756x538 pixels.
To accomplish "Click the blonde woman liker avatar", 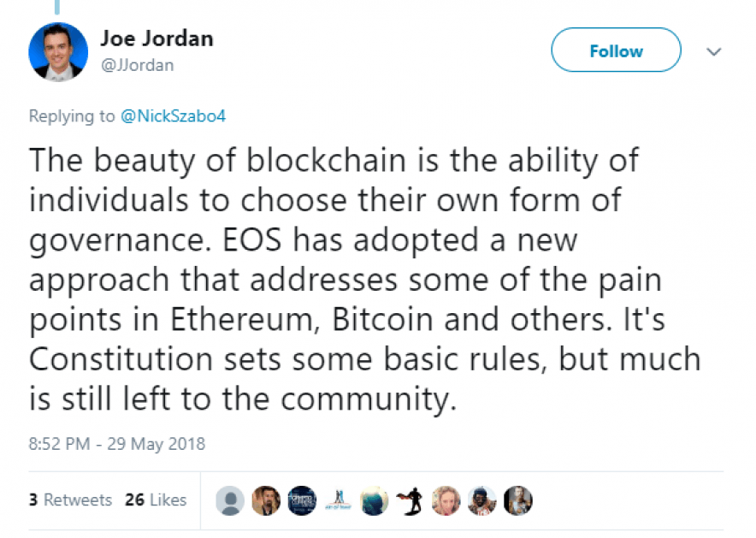I will pyautogui.click(x=446, y=500).
